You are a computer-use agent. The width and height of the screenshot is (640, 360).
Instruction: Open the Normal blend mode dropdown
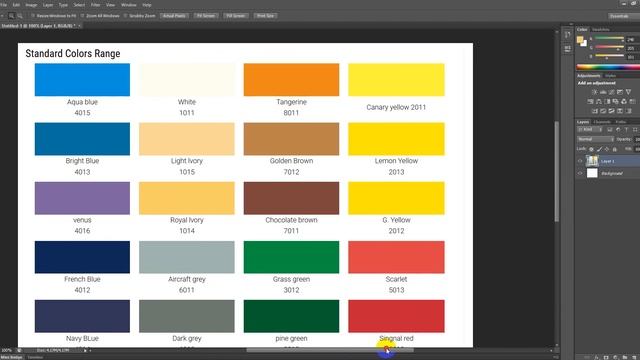pos(595,140)
